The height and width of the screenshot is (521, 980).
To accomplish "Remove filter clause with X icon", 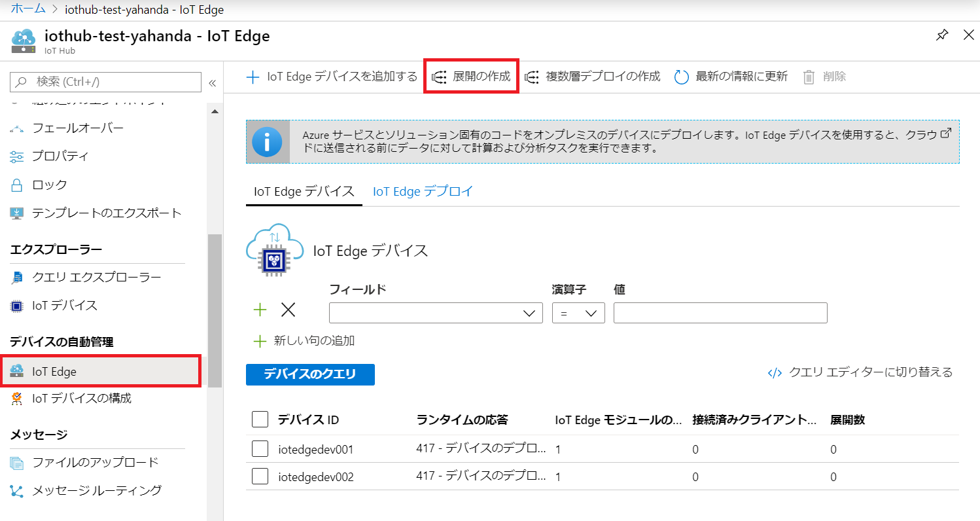I will pos(288,310).
